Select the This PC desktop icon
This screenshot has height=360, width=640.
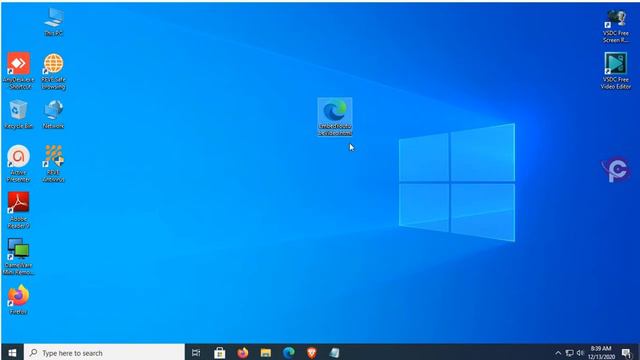click(x=53, y=22)
